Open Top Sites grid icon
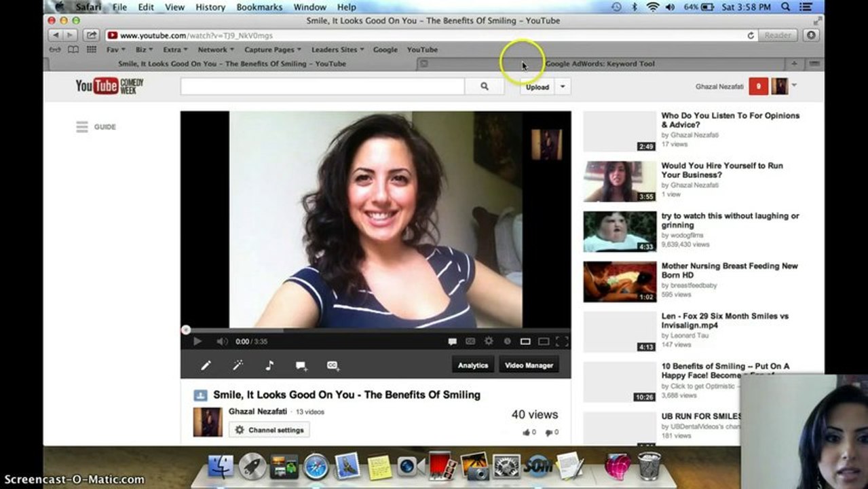Viewport: 868px width, 489px height. pyautogui.click(x=91, y=50)
